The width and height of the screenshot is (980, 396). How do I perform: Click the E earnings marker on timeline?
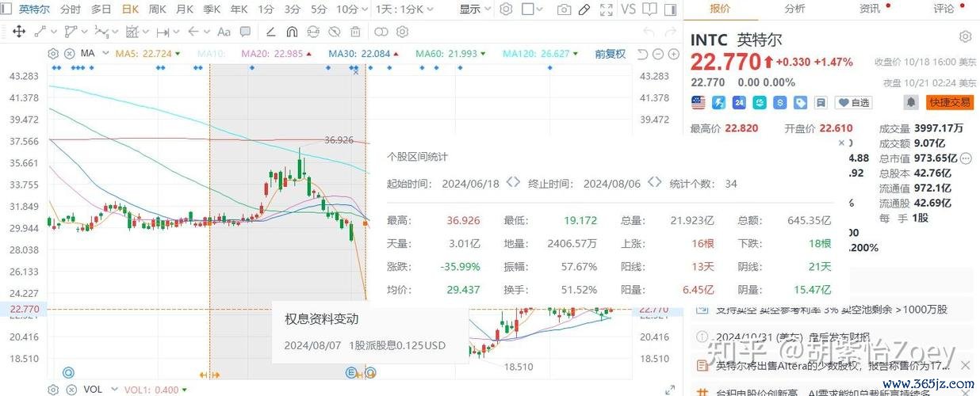351,372
